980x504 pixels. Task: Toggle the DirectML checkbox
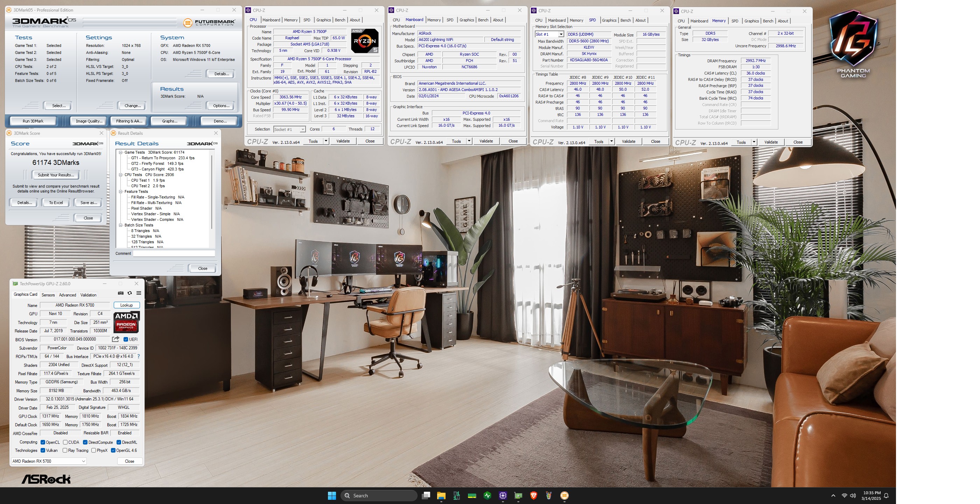pyautogui.click(x=119, y=442)
